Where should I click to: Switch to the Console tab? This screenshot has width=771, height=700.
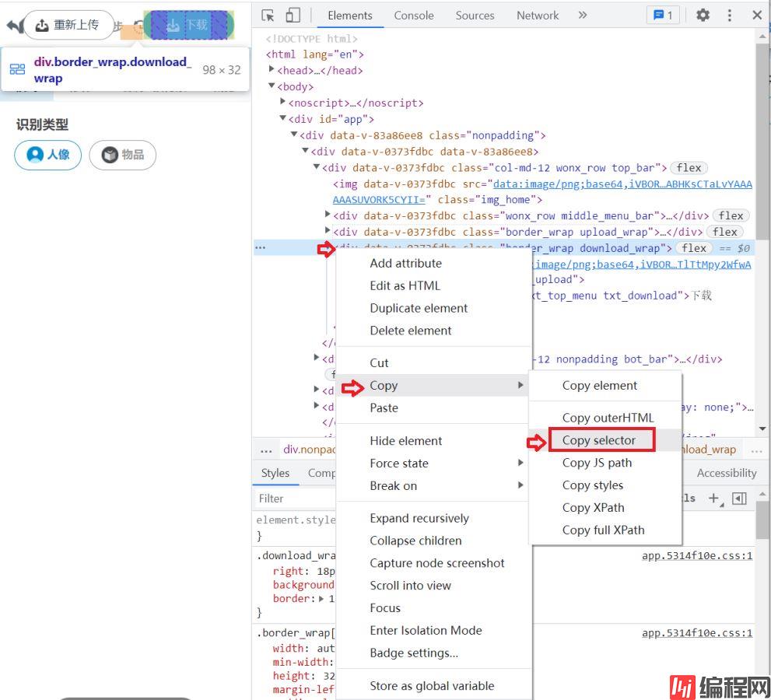click(413, 16)
